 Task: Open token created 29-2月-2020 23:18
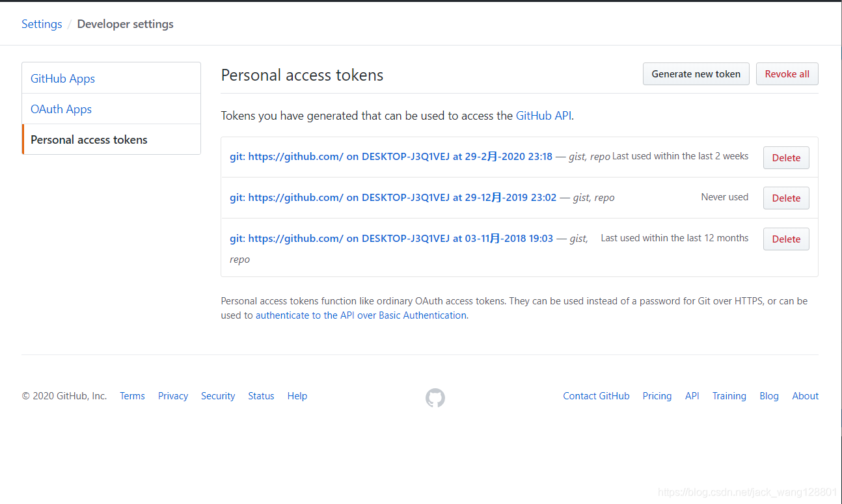(391, 157)
